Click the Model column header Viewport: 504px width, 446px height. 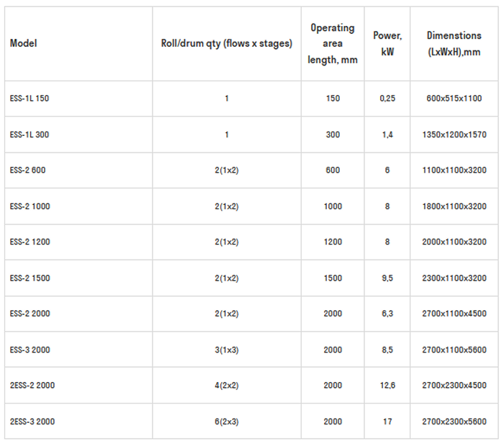coord(23,43)
